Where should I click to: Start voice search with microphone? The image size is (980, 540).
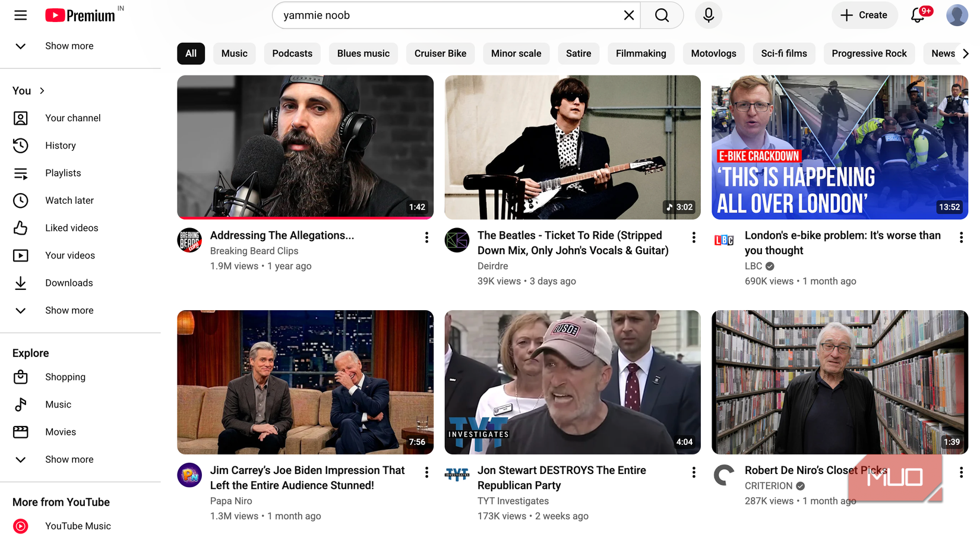(x=708, y=15)
